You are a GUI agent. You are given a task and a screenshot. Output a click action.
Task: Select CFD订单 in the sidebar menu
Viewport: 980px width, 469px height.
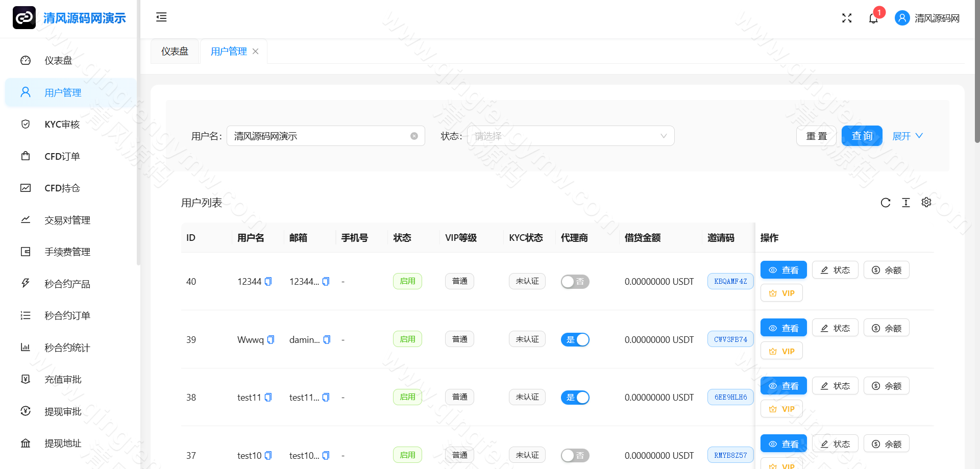62,156
